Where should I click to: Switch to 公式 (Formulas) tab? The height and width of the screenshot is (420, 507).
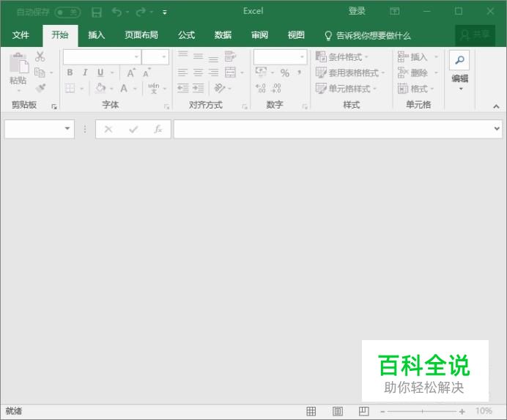187,35
